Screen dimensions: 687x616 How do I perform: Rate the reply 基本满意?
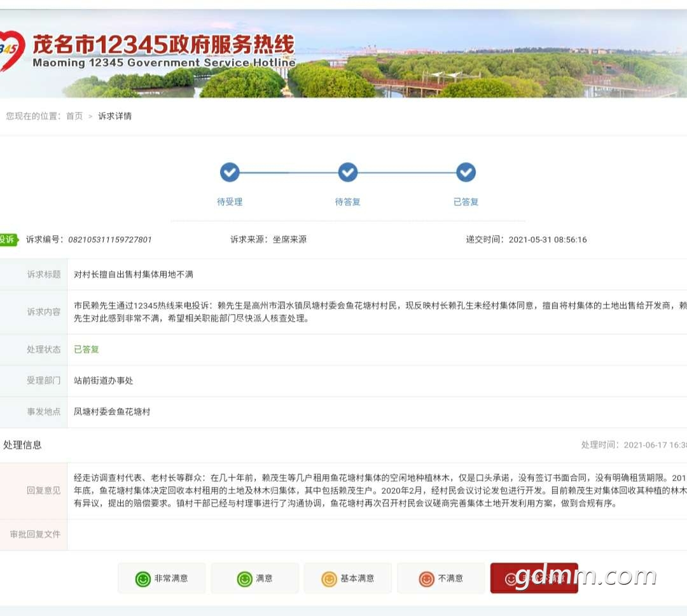[x=348, y=578]
